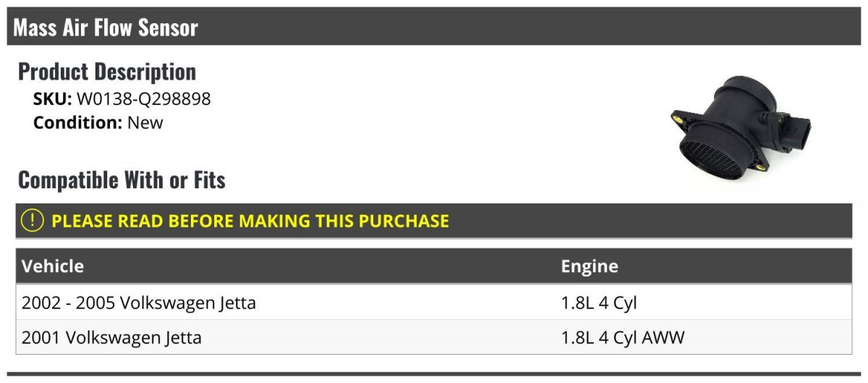Select the condition value New
Viewport: 868px width, 383px height.
pos(145,122)
